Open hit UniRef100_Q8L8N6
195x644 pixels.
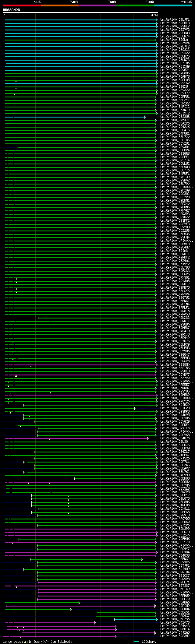(175, 502)
